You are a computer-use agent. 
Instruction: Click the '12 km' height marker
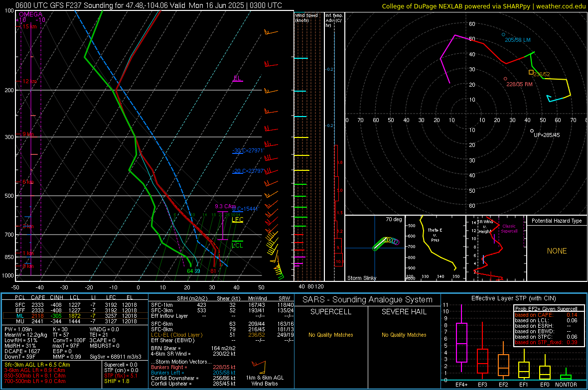click(x=29, y=81)
